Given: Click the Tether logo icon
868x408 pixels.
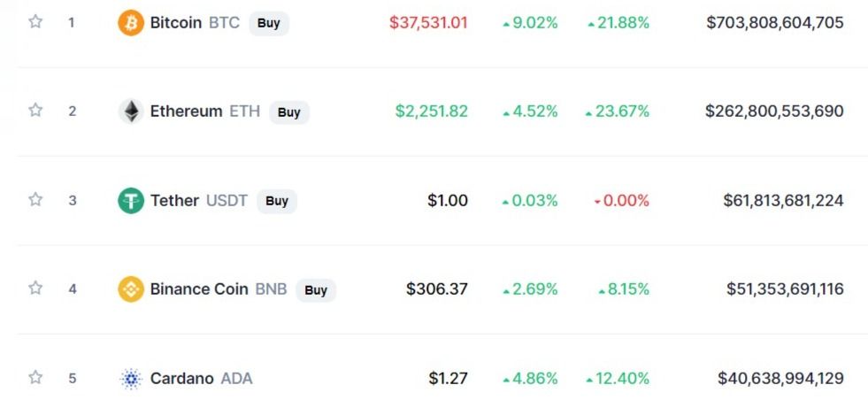Looking at the screenshot, I should pos(131,201).
